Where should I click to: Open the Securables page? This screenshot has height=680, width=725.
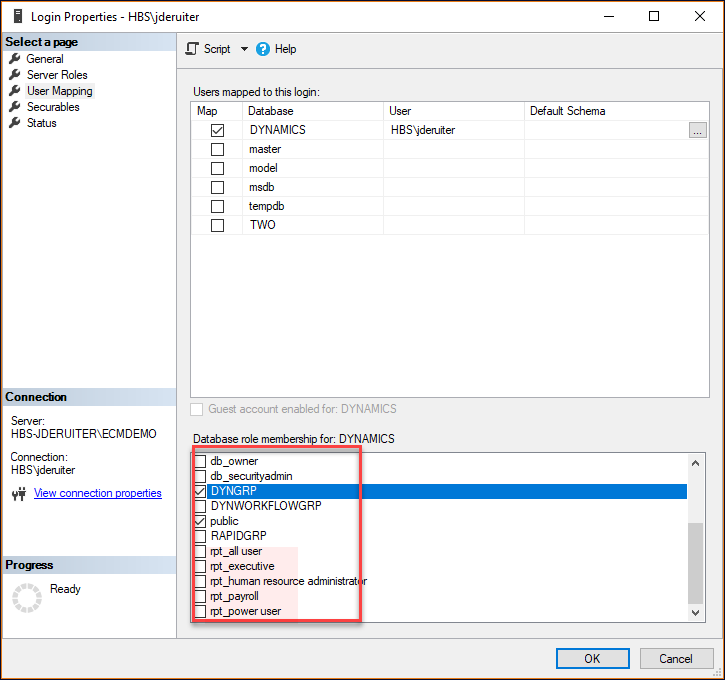pyautogui.click(x=53, y=107)
